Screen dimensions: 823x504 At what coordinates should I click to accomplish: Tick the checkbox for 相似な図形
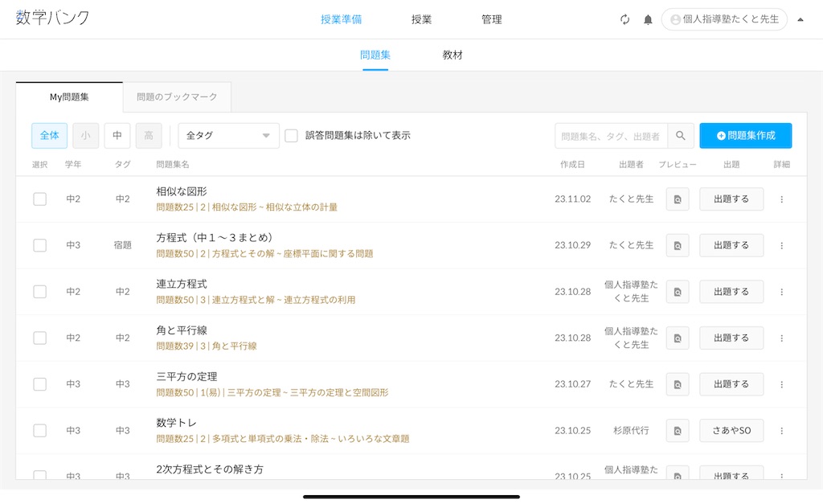point(40,199)
